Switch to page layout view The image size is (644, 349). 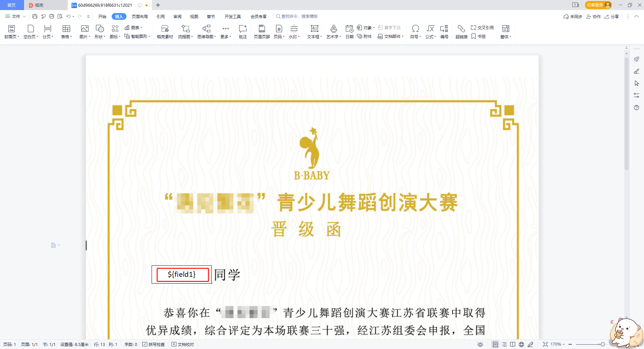(x=495, y=344)
